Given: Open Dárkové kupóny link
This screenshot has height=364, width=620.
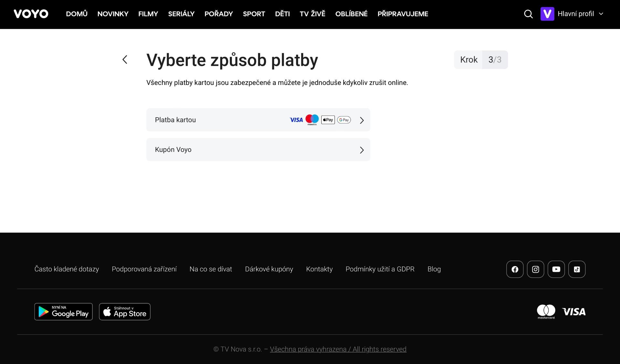Looking at the screenshot, I should tap(269, 269).
